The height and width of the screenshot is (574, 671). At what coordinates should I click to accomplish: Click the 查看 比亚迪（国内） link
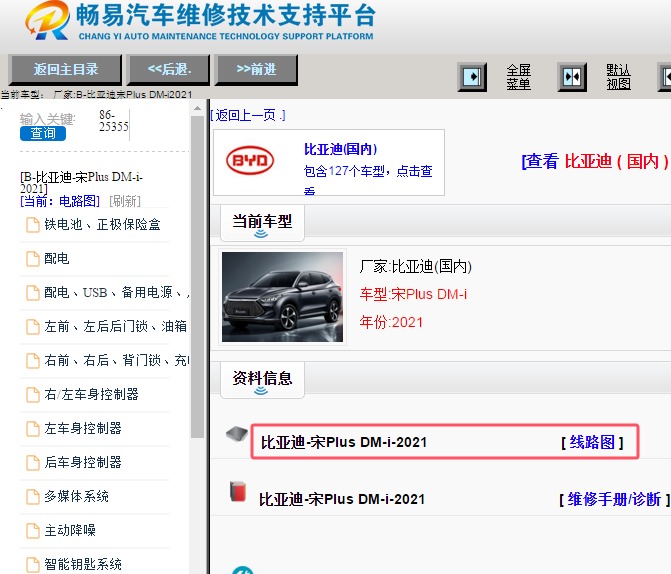[x=596, y=161]
